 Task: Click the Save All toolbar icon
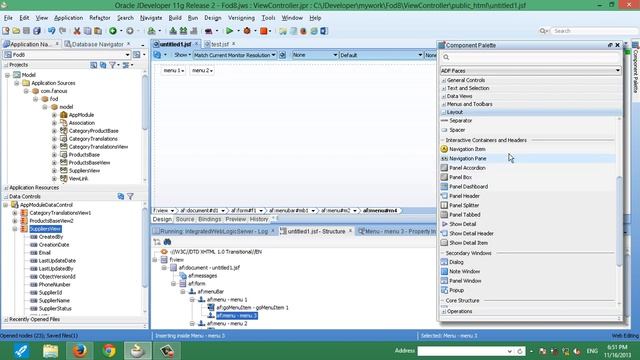(37, 31)
